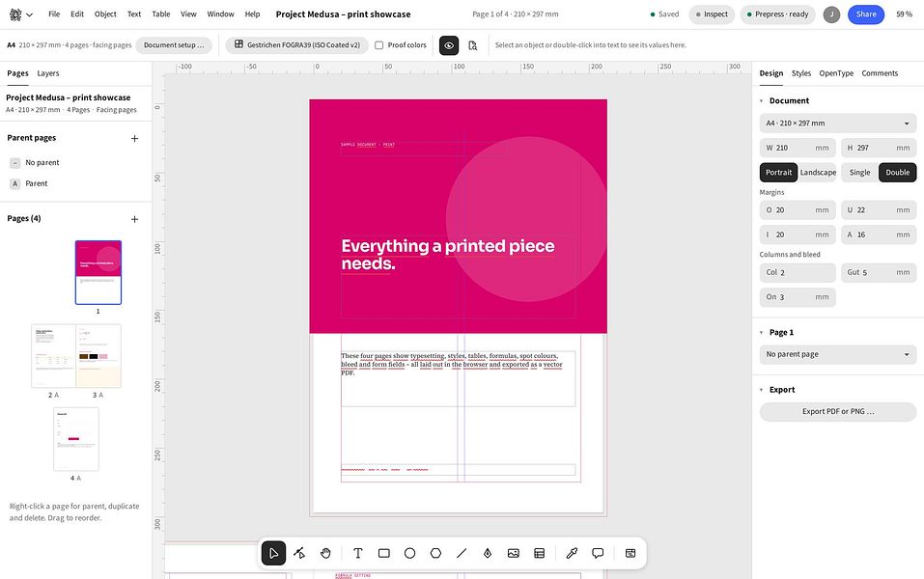Screen dimensions: 924x579
Task: Select the line drawing tool
Action: pos(462,553)
